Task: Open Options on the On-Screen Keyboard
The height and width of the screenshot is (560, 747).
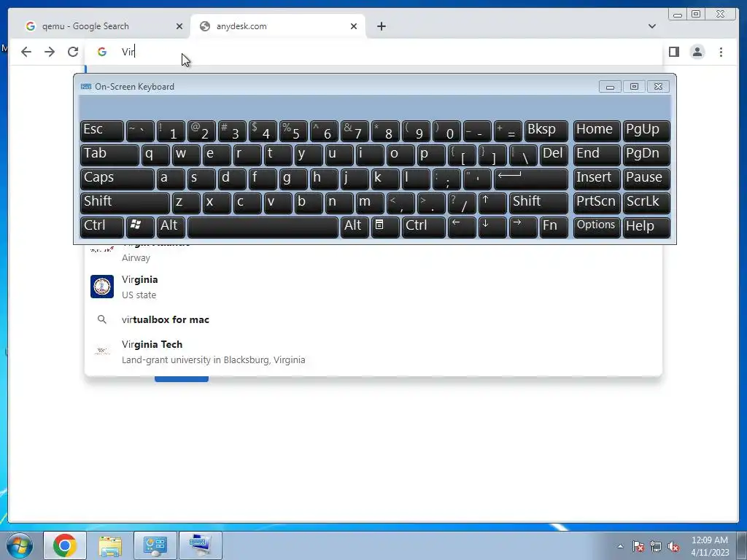Action: (x=597, y=227)
